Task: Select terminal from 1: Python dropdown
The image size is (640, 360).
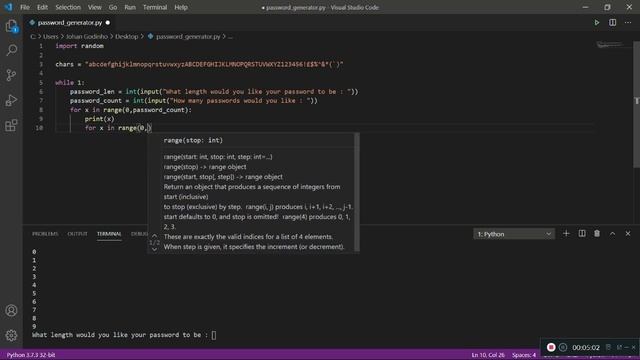Action: coord(514,234)
